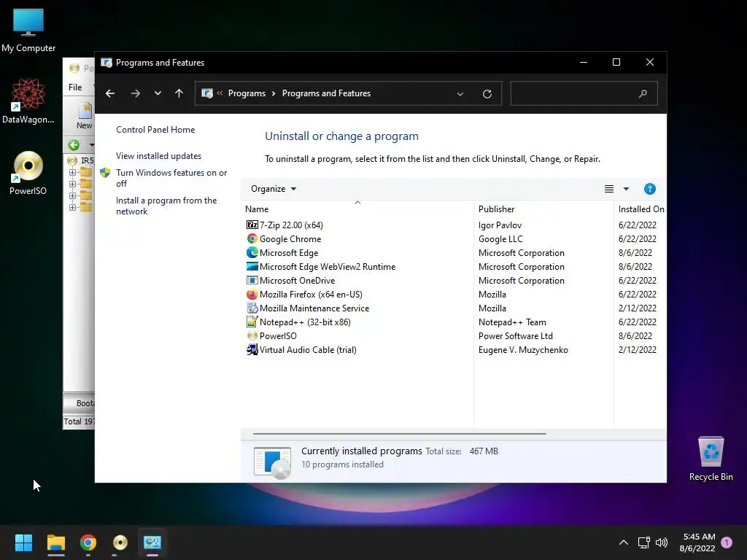747x560 pixels.
Task: Open recent locations dropdown arrow
Action: click(158, 93)
